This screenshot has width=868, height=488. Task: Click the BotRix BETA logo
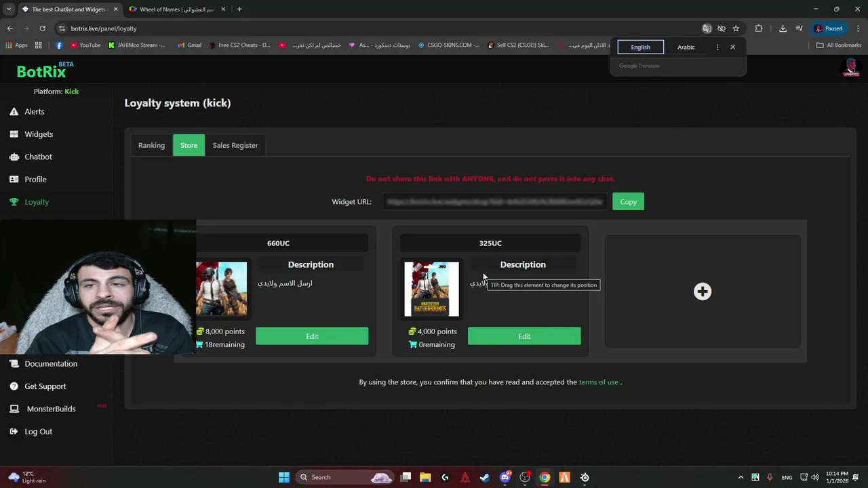click(45, 70)
